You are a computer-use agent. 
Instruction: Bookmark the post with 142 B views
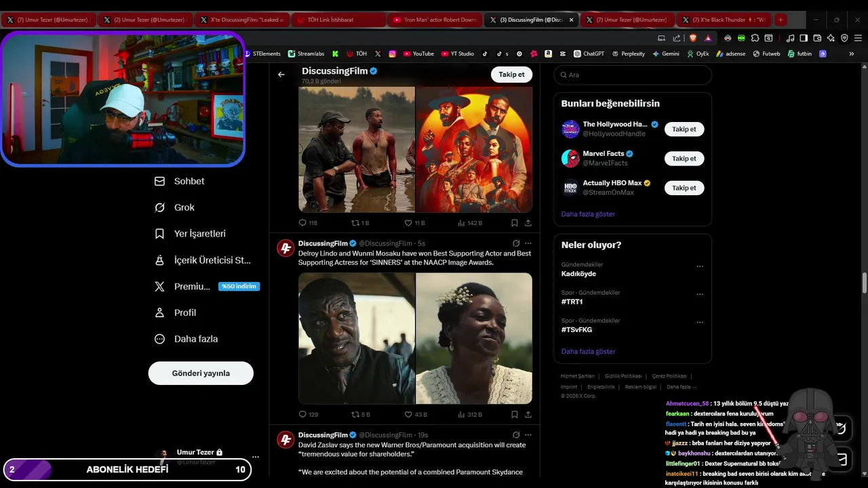515,222
